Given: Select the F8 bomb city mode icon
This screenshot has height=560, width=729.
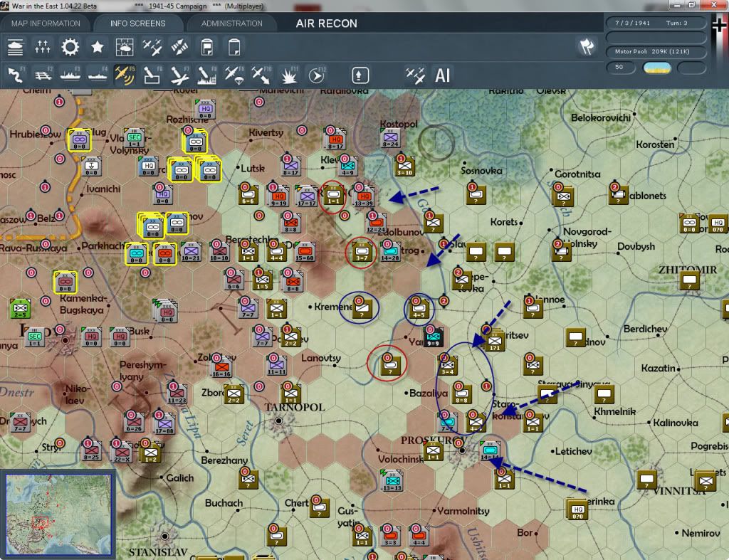Looking at the screenshot, I should 207,75.
